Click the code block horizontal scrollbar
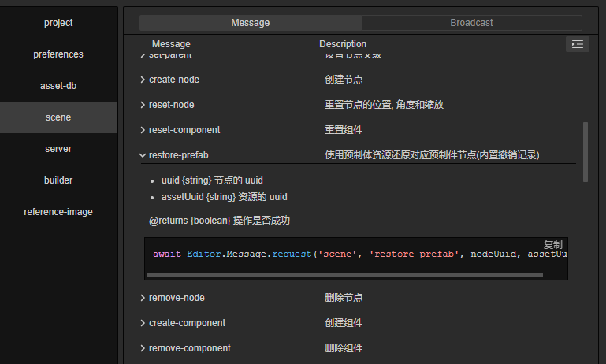This screenshot has width=606, height=364. point(344,275)
